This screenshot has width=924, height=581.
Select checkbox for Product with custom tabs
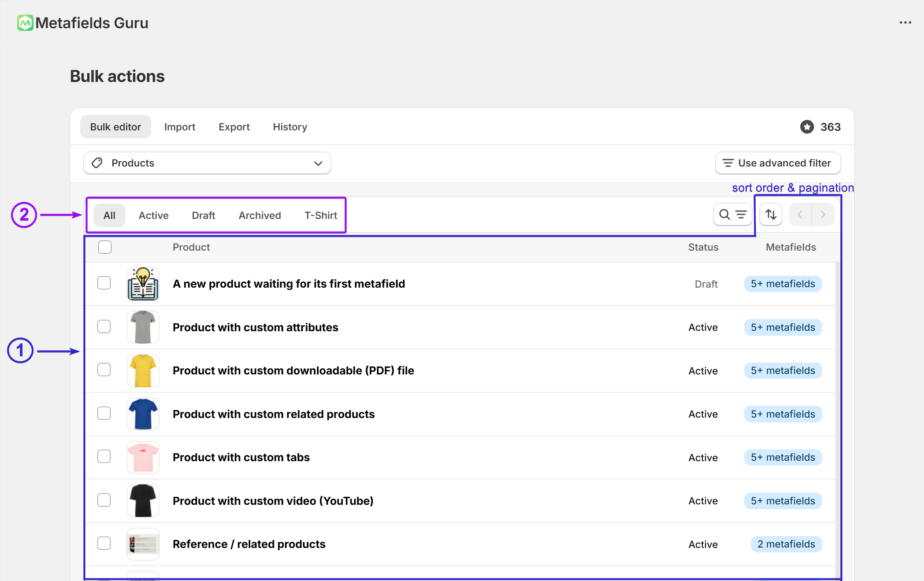pos(104,457)
